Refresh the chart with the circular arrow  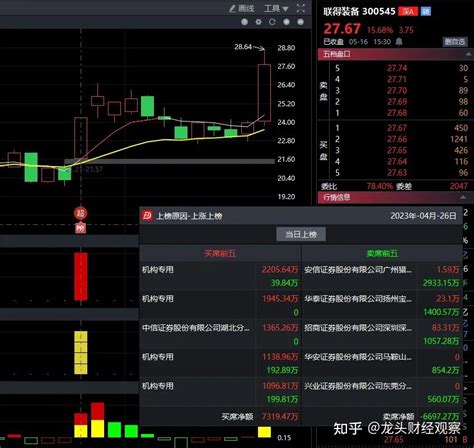(272, 22)
